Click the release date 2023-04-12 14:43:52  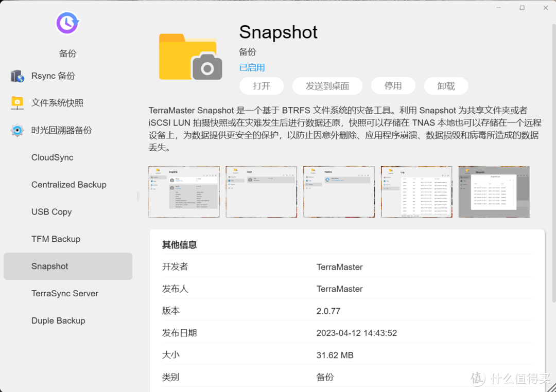click(356, 333)
